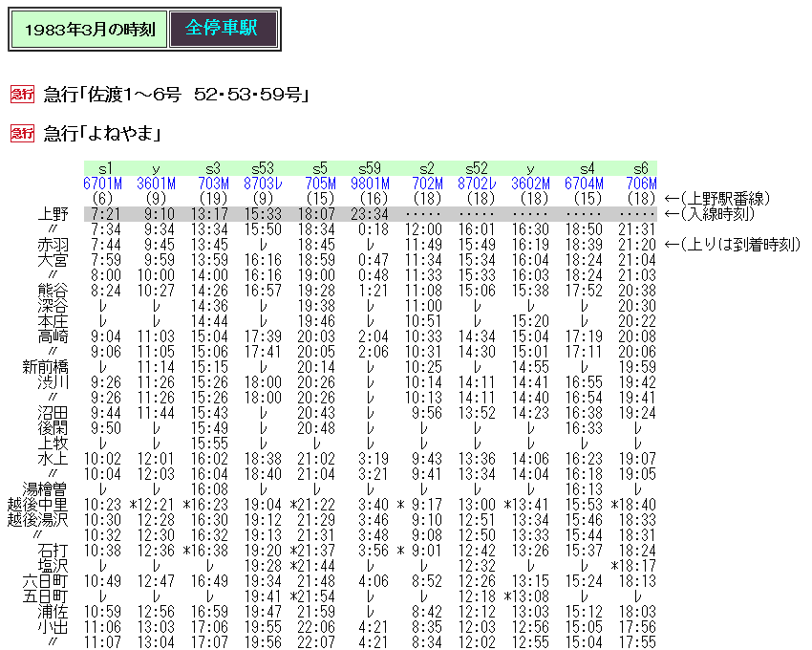Click the 全停車駅 button
This screenshot has width=812, height=650.
(224, 29)
